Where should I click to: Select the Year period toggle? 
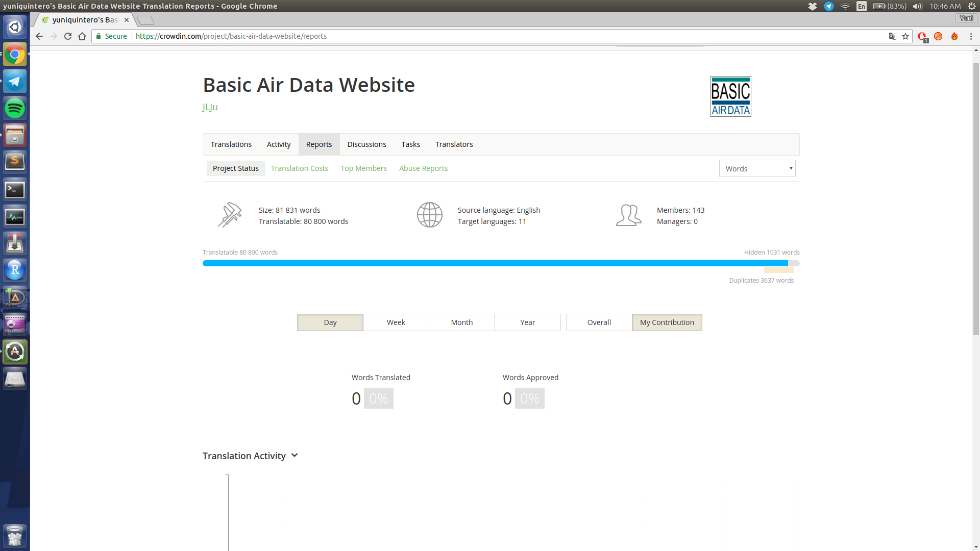[x=528, y=322]
